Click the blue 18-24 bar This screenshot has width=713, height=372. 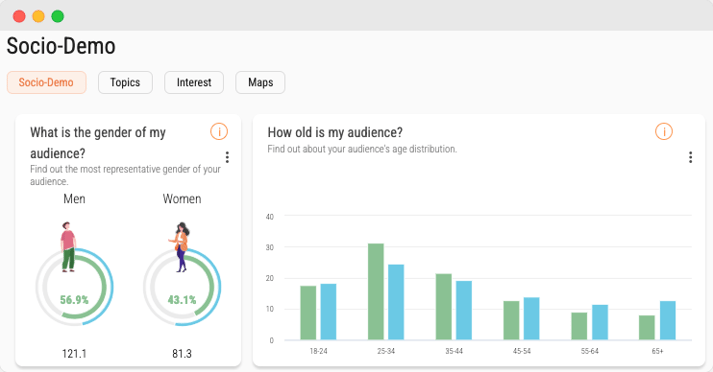tap(328, 312)
